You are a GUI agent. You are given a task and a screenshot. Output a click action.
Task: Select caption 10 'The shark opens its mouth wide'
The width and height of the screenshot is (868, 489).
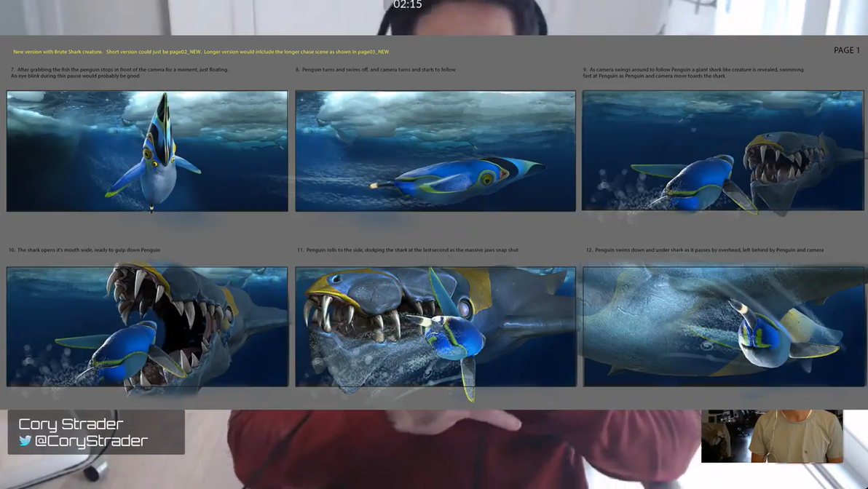pyautogui.click(x=84, y=250)
